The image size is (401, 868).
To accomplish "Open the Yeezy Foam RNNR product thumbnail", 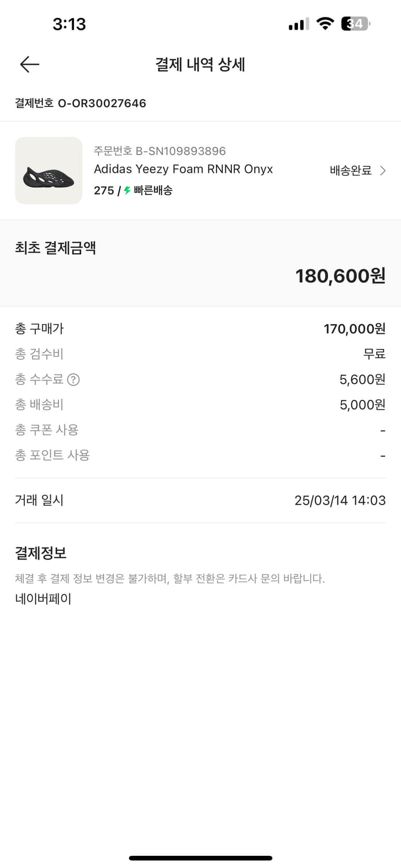I will (x=49, y=171).
